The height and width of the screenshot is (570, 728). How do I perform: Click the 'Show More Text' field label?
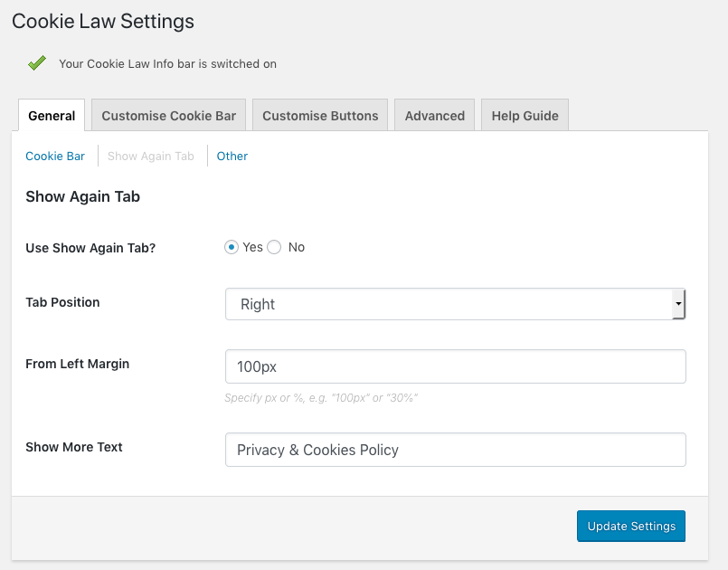pos(74,447)
